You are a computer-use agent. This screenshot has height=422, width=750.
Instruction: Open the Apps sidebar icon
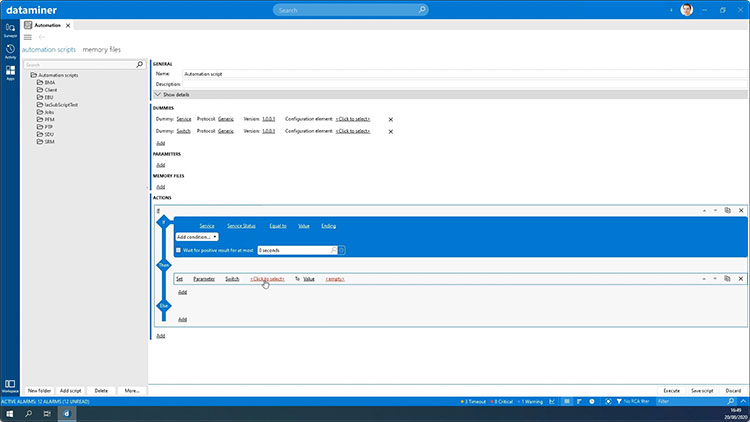[x=10, y=73]
